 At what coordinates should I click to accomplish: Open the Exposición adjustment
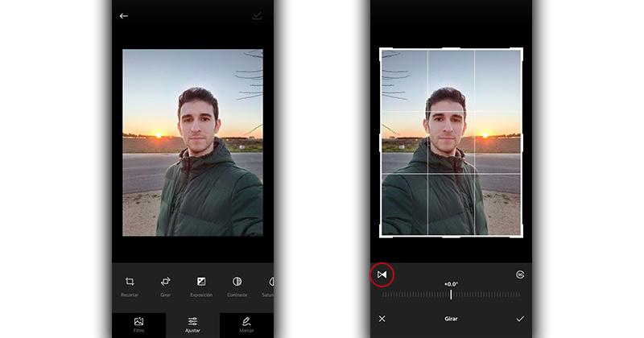pos(201,286)
